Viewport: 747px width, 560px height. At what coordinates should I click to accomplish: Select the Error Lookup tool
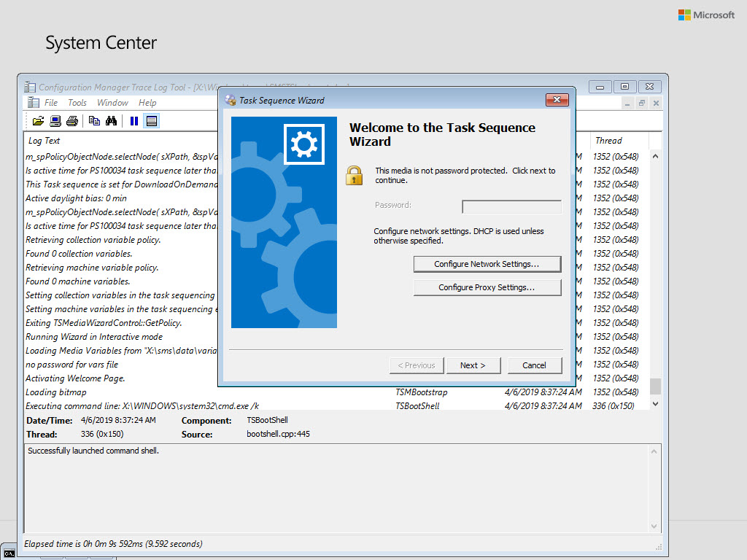click(x=54, y=121)
